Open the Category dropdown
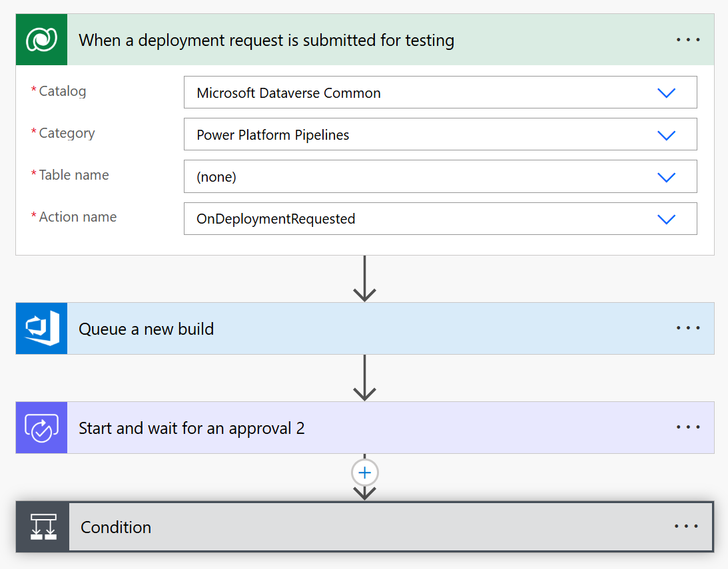 tap(666, 134)
